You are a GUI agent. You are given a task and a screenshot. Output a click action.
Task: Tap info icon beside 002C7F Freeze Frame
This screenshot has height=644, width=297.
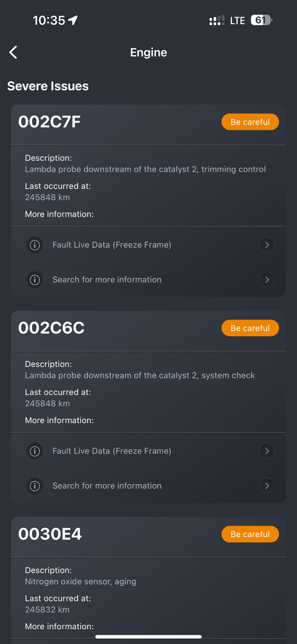35,245
